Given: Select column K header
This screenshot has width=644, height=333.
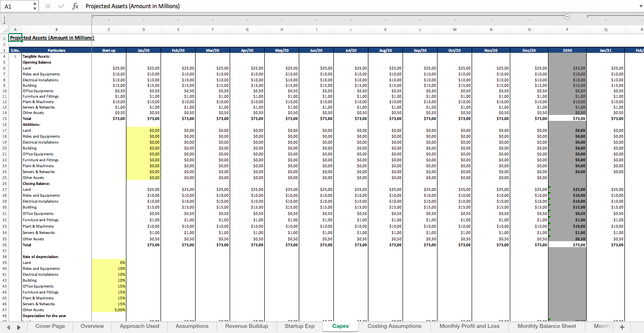Looking at the screenshot, I should pyautogui.click(x=385, y=30).
